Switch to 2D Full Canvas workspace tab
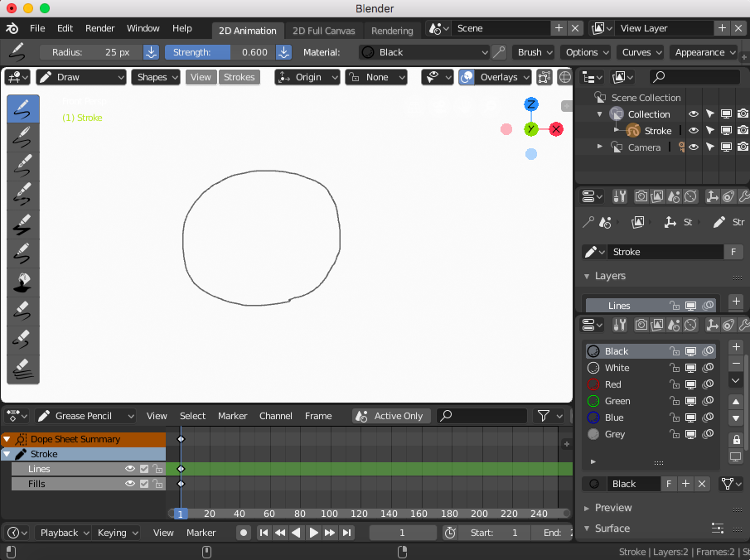Image resolution: width=750 pixels, height=560 pixels. (323, 31)
